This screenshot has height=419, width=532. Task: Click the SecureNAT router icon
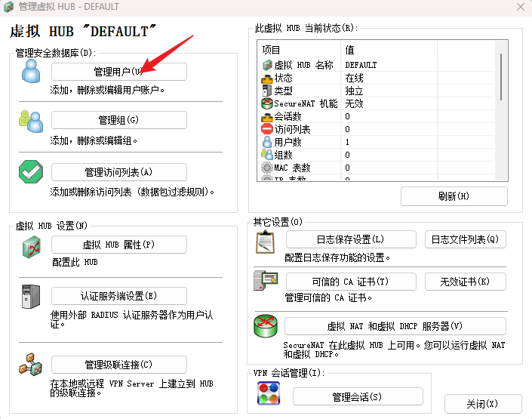click(x=266, y=327)
